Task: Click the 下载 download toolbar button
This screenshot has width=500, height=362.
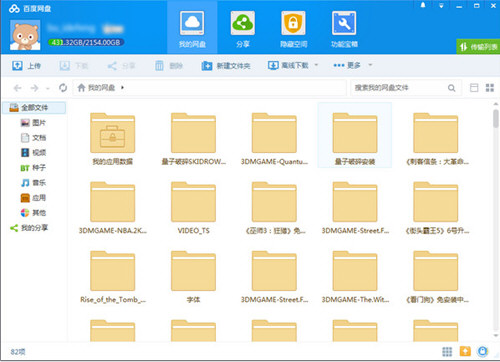Action: [74, 66]
